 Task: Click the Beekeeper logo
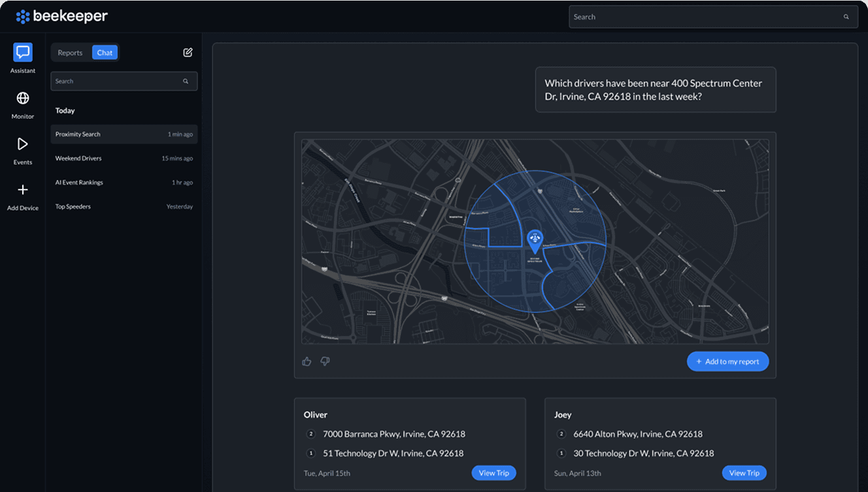[x=61, y=16]
